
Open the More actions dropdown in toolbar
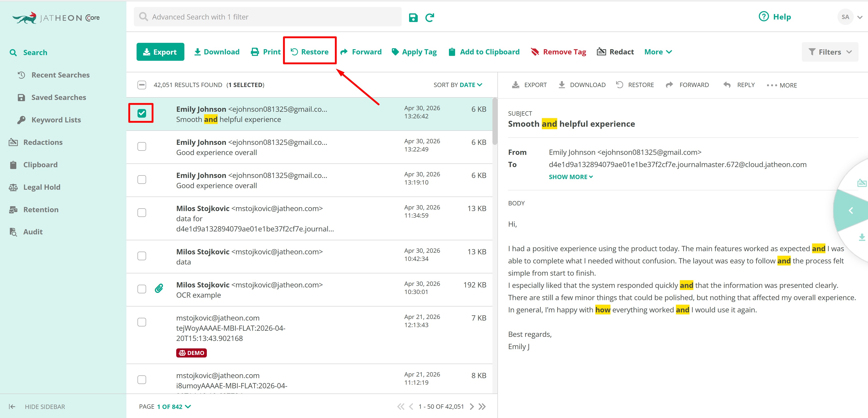(658, 52)
